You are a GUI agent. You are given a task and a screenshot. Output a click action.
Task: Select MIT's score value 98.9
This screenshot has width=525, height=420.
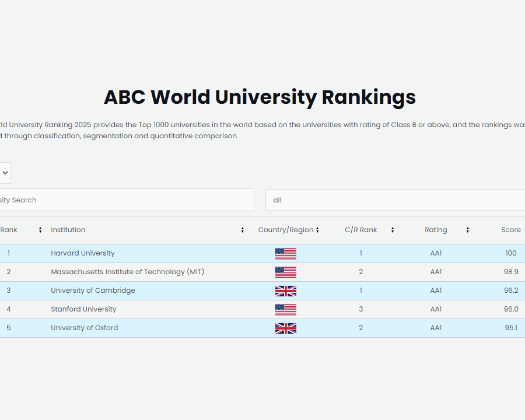511,272
